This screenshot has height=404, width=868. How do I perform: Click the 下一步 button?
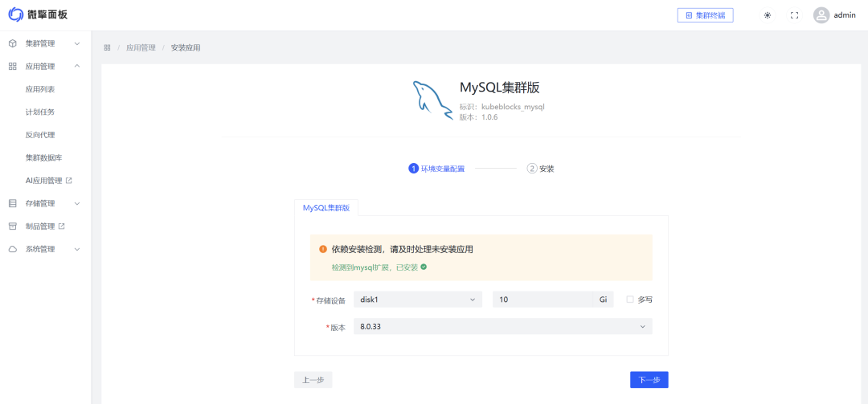pos(649,380)
